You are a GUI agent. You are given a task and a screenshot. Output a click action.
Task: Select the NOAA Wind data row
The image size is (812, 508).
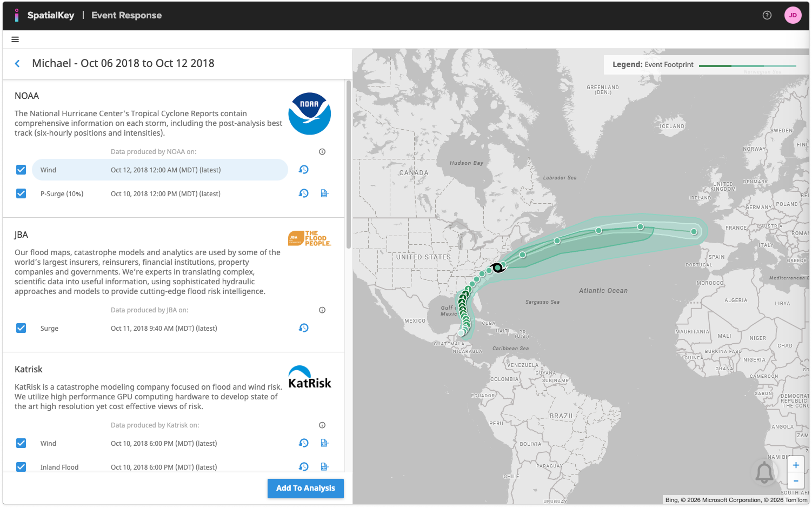pyautogui.click(x=159, y=170)
